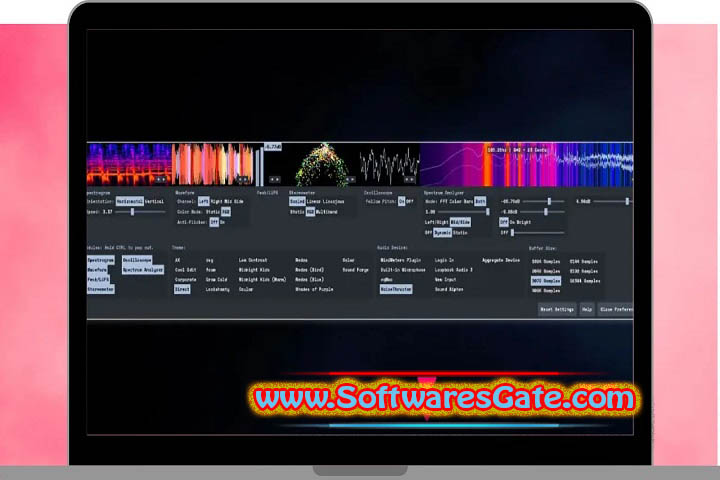This screenshot has height=480, width=720.
Task: Turn Anti-Flicker On
Action: [222, 222]
